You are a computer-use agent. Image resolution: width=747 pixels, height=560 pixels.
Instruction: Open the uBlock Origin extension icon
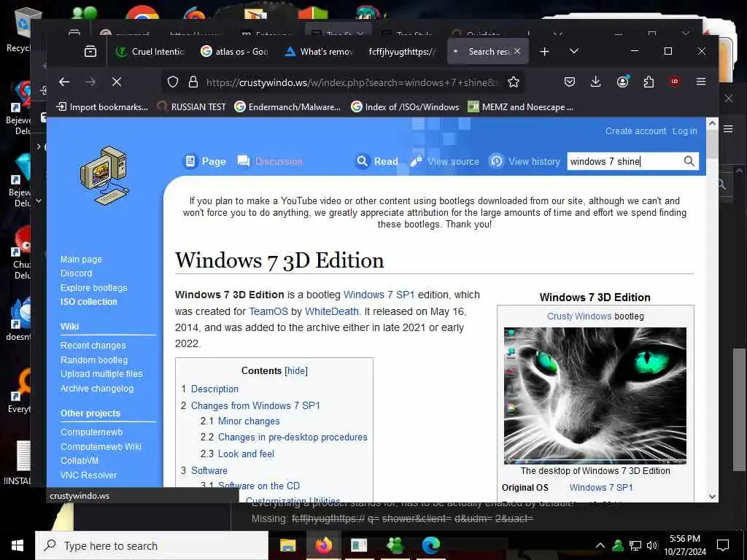675,82
